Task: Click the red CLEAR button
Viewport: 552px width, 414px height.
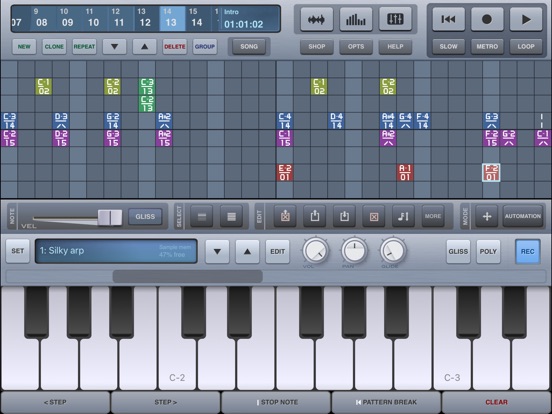Action: coord(496,402)
